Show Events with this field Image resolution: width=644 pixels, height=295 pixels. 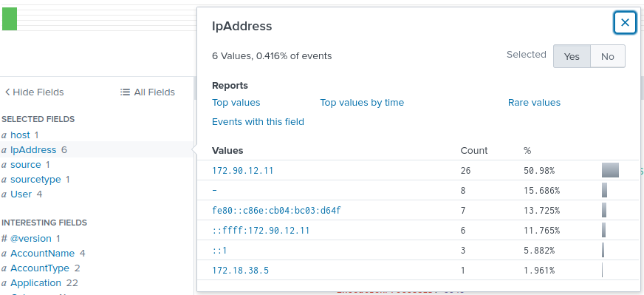pos(258,122)
